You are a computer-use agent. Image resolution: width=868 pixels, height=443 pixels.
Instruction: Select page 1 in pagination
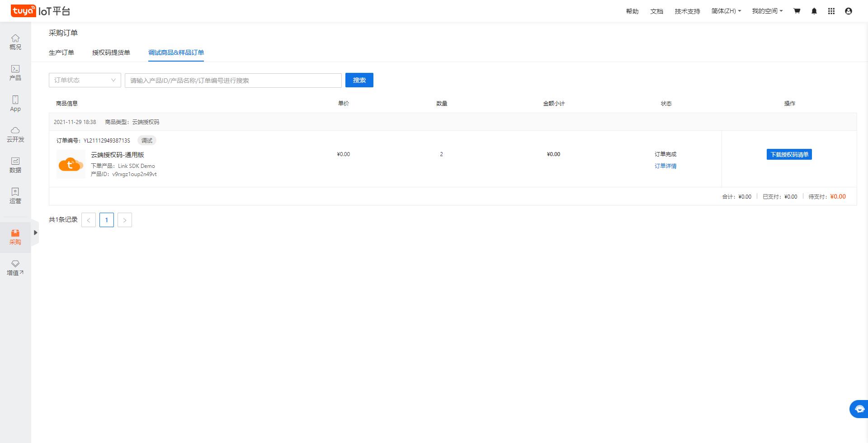[x=107, y=220]
